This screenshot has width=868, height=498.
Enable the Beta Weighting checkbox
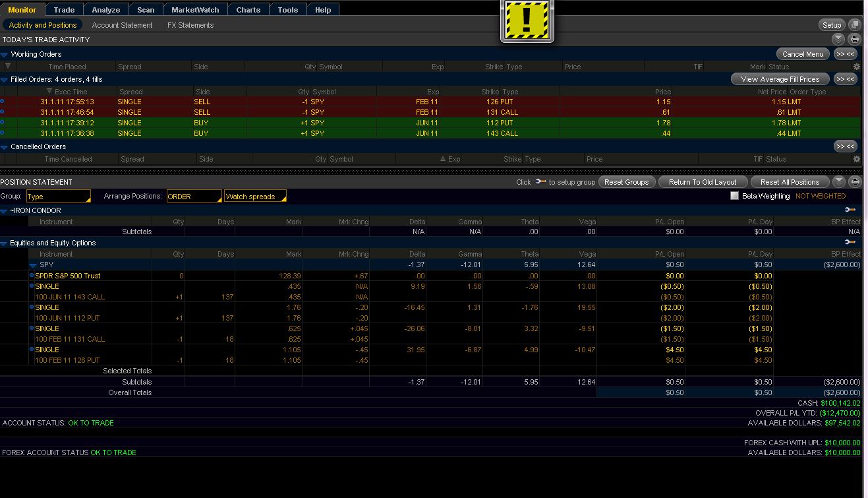point(734,196)
